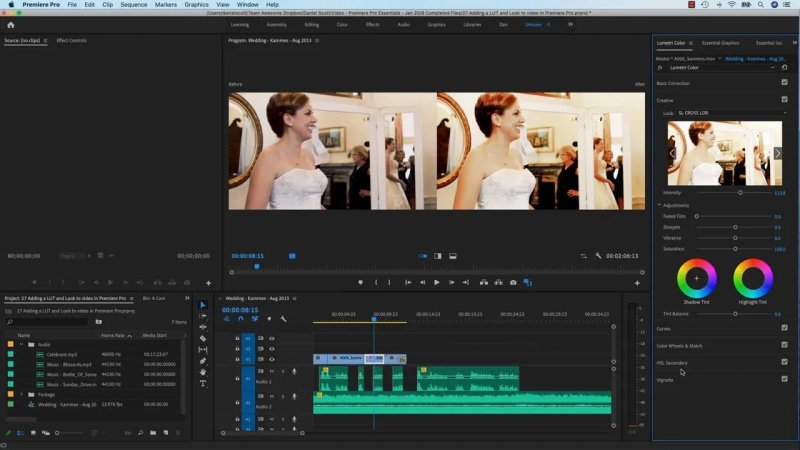Toggle V3 track output eye
This screenshot has width=800, height=450.
pos(272,338)
